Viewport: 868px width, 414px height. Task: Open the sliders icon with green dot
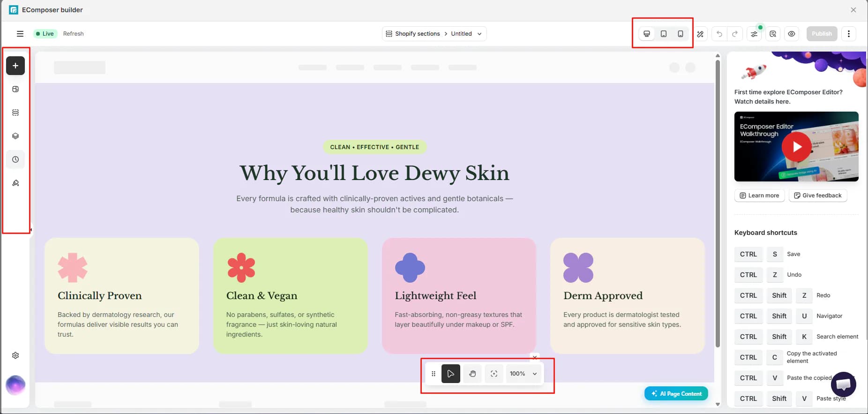[754, 34]
